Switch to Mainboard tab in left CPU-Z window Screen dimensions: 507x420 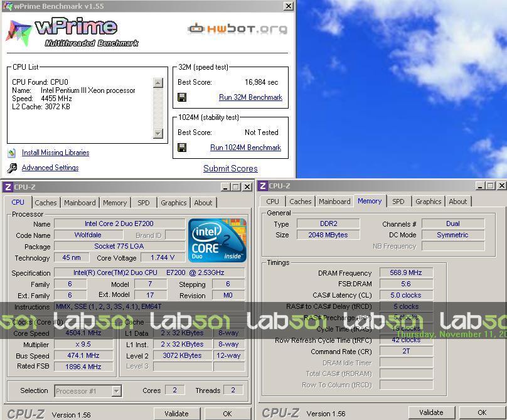pyautogui.click(x=80, y=203)
